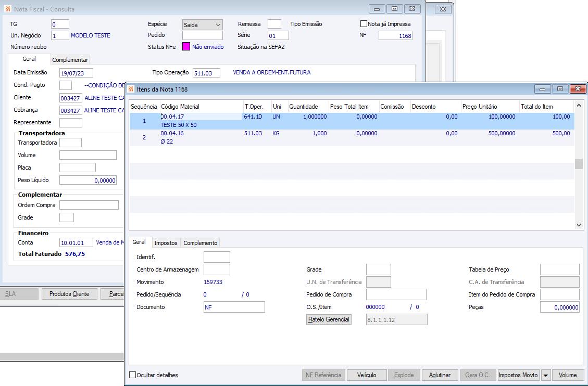Enable the Ocultar detalhes checkbox
The image size is (588, 386).
click(133, 375)
